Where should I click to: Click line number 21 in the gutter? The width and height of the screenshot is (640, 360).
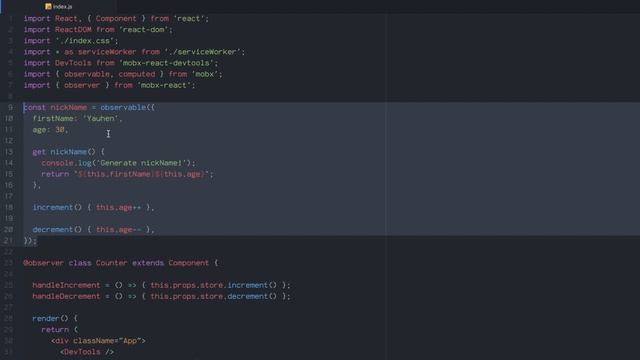tap(9, 241)
